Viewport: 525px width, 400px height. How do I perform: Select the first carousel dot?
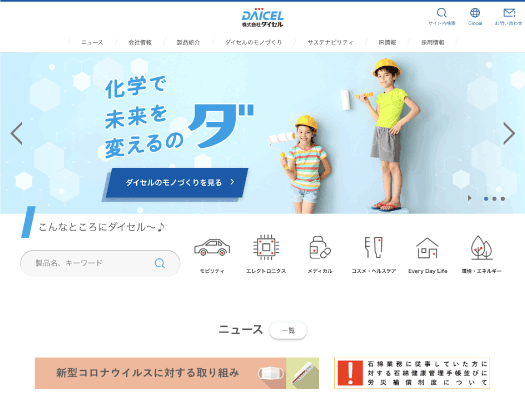pos(486,198)
